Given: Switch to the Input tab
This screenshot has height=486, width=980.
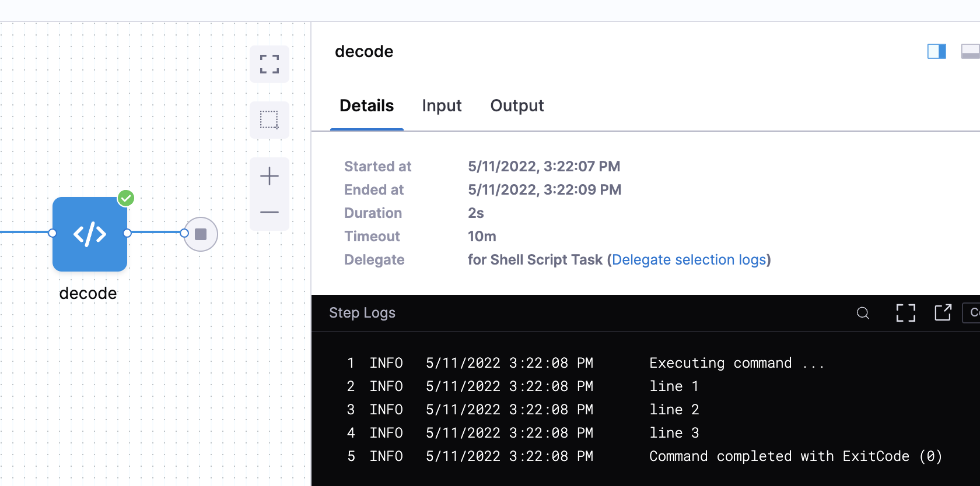Looking at the screenshot, I should pyautogui.click(x=442, y=105).
